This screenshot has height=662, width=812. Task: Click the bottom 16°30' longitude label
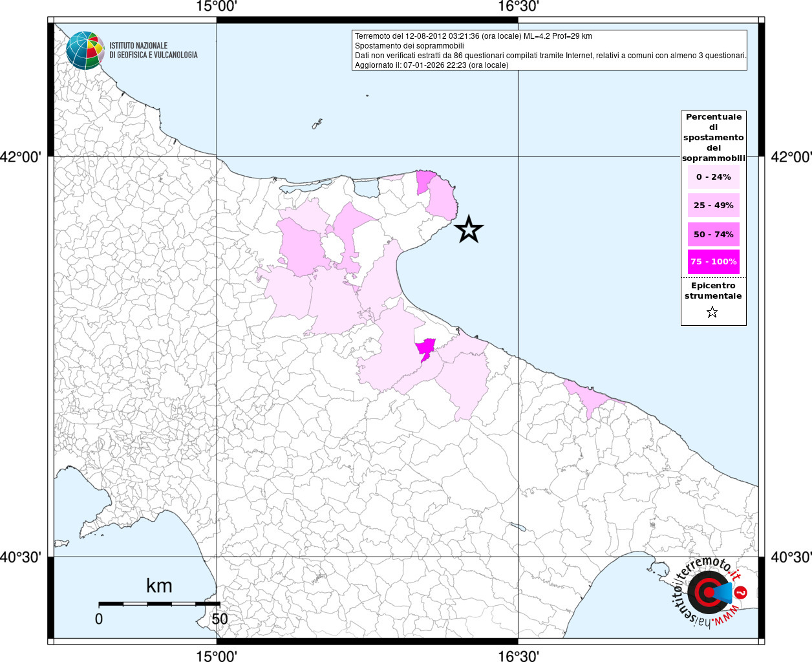pos(518,656)
